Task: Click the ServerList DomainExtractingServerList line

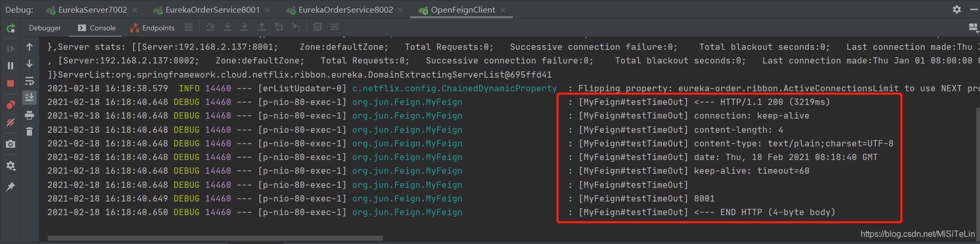Action: 300,75
